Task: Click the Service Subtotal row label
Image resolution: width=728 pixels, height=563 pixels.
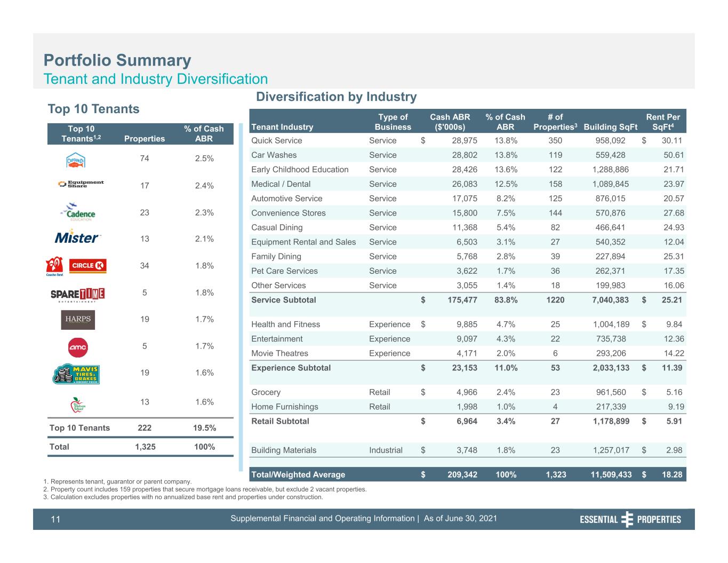Action: pyautogui.click(x=283, y=300)
